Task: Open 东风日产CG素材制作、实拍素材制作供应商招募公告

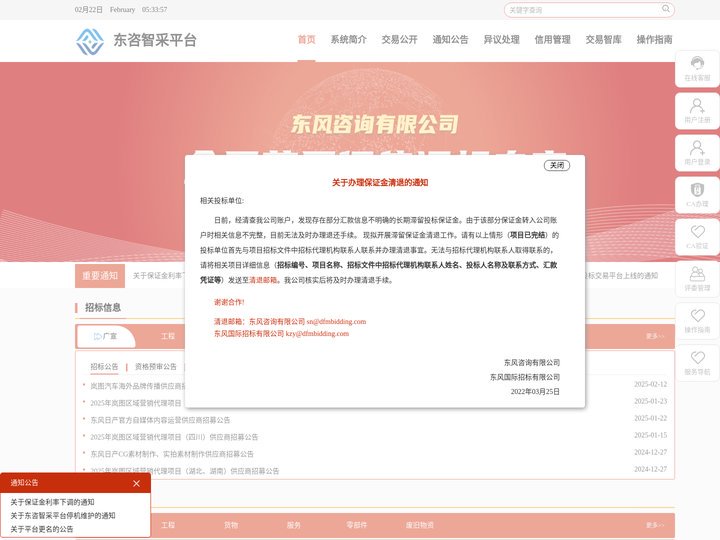Action: pos(172,454)
